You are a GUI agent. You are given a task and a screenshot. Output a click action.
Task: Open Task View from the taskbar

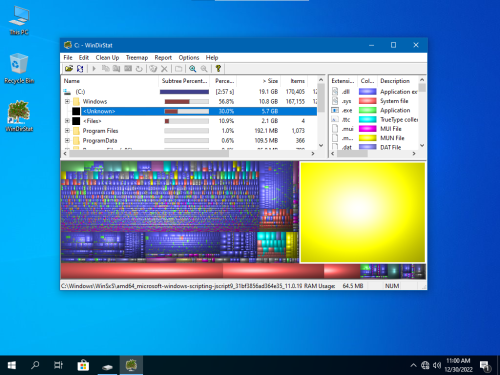coord(58,365)
